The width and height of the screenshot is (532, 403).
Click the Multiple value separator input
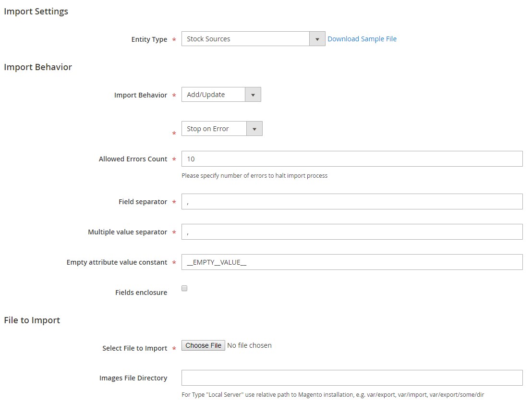(x=351, y=232)
